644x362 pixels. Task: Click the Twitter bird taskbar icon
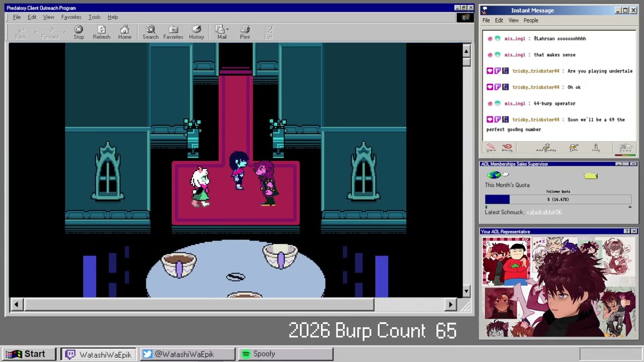(147, 354)
